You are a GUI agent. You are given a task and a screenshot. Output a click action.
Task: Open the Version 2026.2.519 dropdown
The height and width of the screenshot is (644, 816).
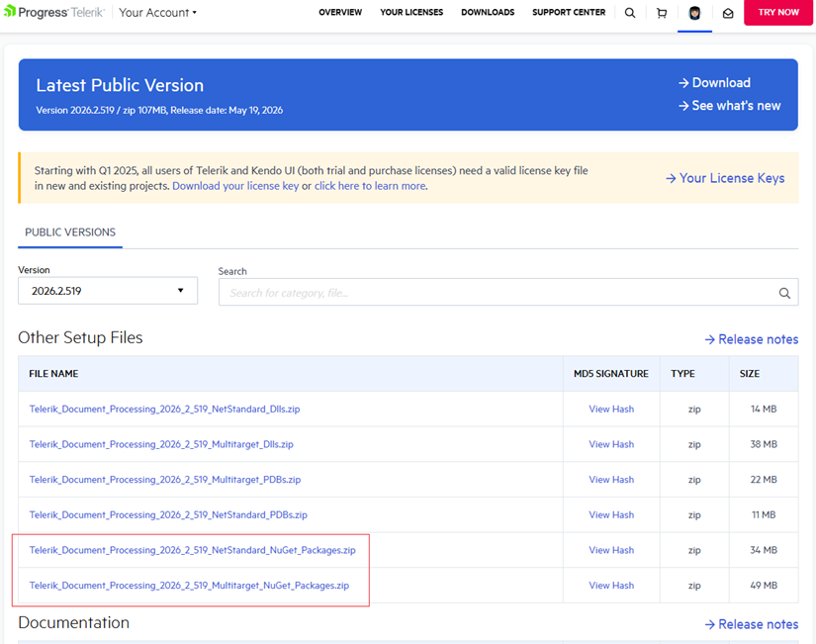tap(108, 291)
